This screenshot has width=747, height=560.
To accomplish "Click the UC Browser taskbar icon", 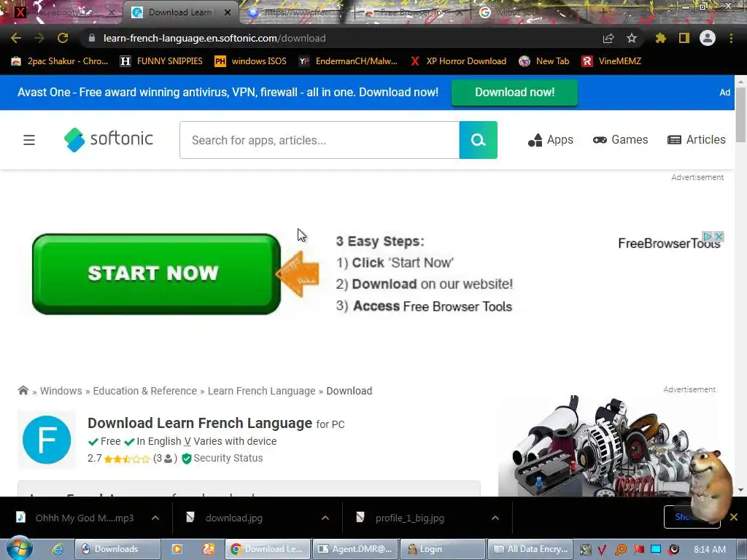I will click(208, 549).
